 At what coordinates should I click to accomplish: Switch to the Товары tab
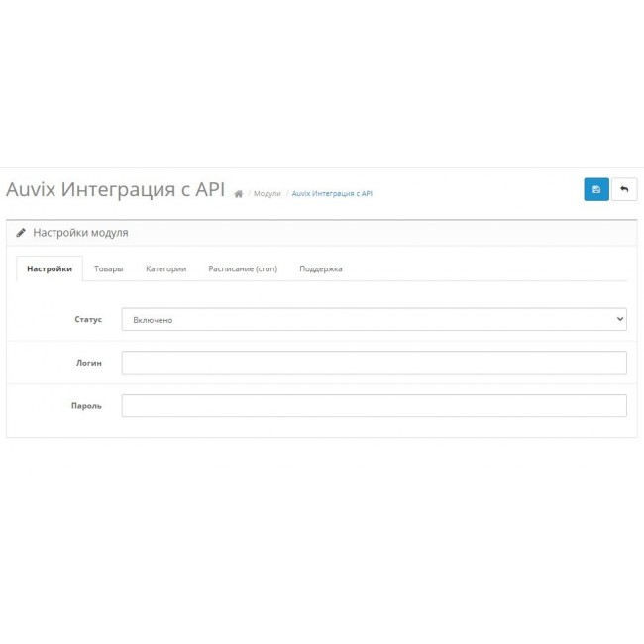pyautogui.click(x=109, y=268)
